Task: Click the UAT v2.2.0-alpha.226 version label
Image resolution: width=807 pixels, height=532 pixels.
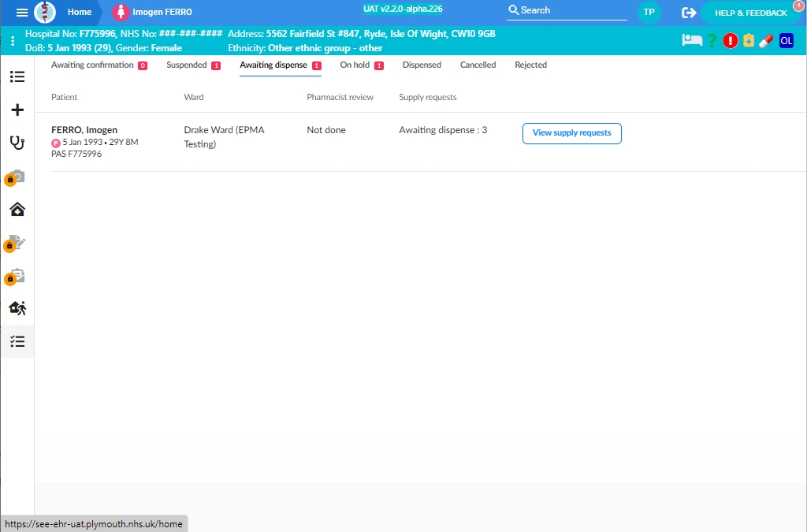Action: click(x=403, y=9)
